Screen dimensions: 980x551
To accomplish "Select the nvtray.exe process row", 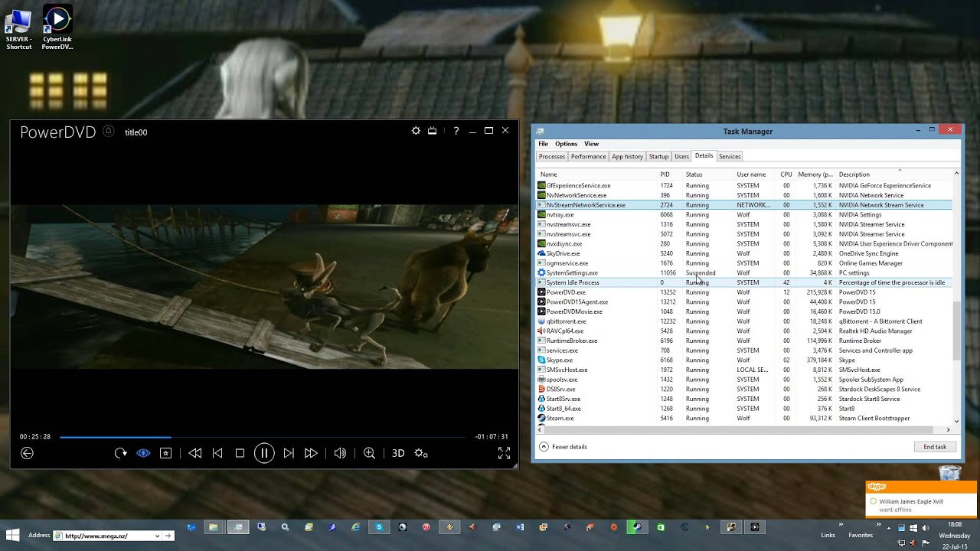I will pos(745,215).
